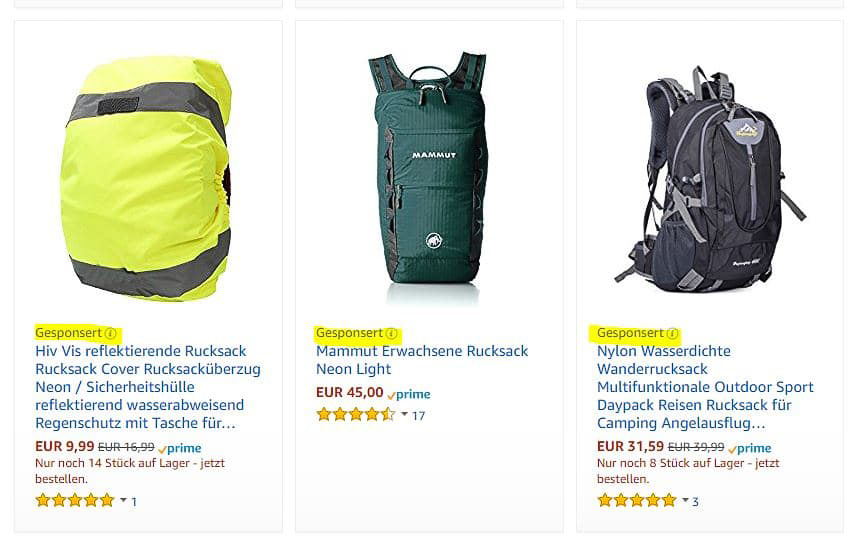853x538 pixels.
Task: Open Hiv Vis reflektierende Rucksack Cover title
Action: 148,387
